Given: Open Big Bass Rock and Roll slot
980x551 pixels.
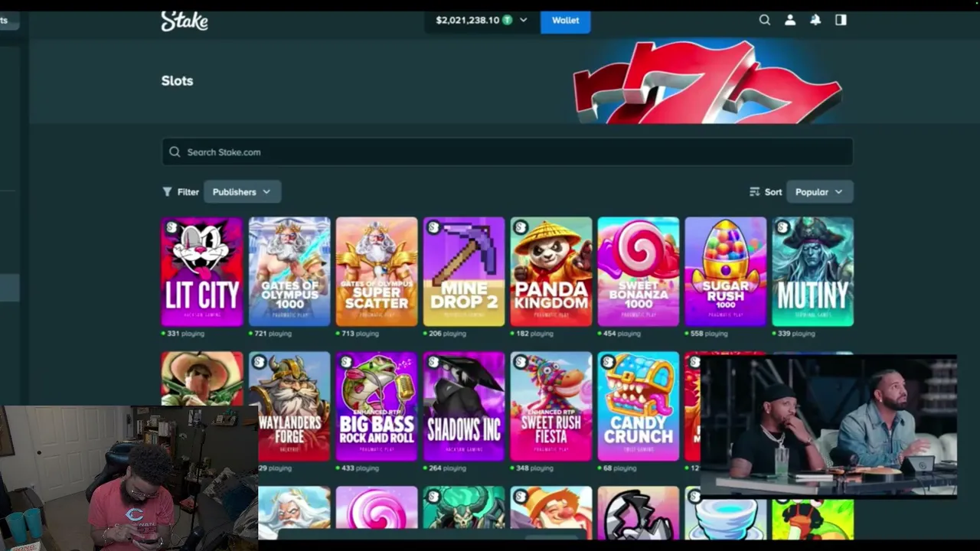Looking at the screenshot, I should tap(377, 406).
